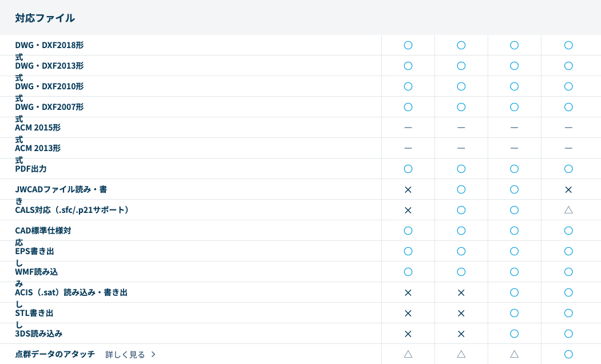The height and width of the screenshot is (364, 601).
Task: Click the only circle in the 点群データのアタッチ row
Action: (x=568, y=354)
